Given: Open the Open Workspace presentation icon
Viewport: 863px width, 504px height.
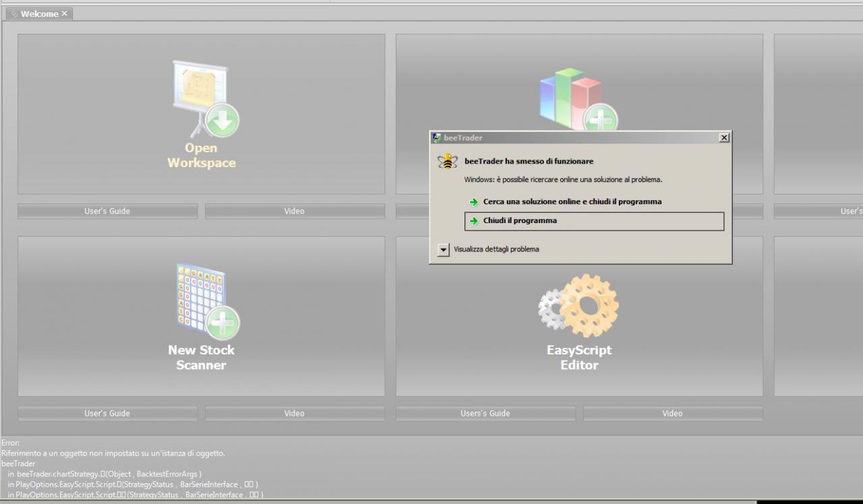Looking at the screenshot, I should pos(206,99).
